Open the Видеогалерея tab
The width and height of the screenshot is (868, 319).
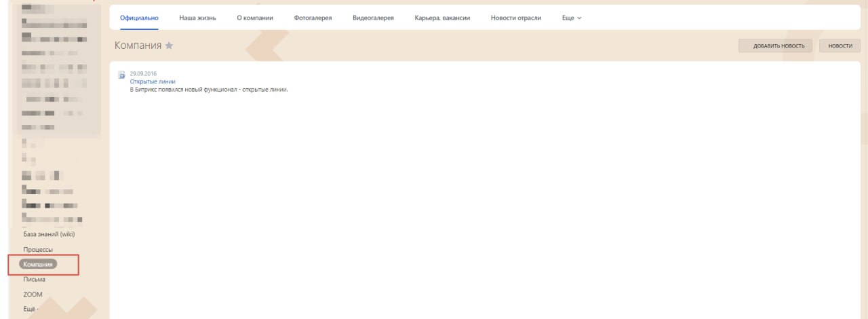point(374,18)
